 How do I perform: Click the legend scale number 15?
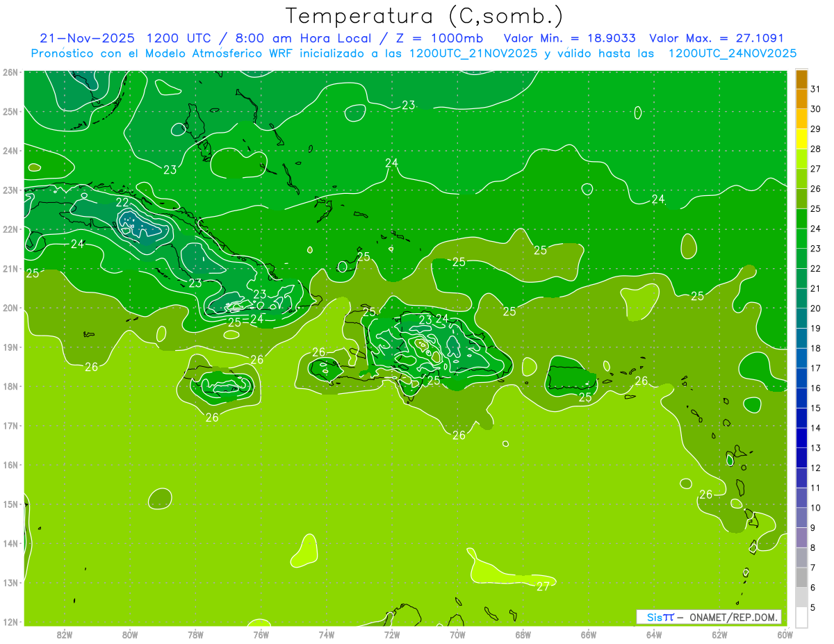(x=815, y=408)
